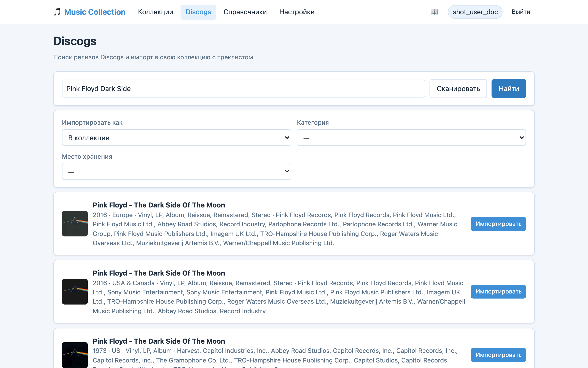
Task: Import the 2016 USA & Canada release
Action: click(498, 292)
